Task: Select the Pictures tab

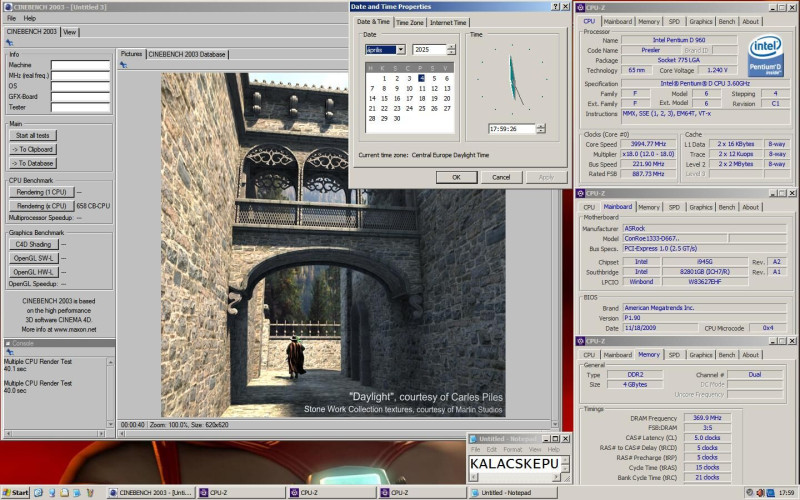Action: tap(131, 54)
